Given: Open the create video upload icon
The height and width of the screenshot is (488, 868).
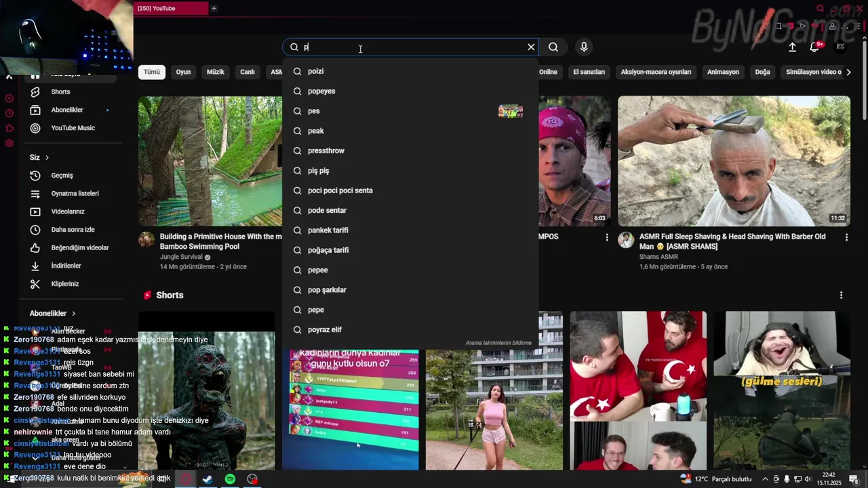Looking at the screenshot, I should click(x=792, y=47).
